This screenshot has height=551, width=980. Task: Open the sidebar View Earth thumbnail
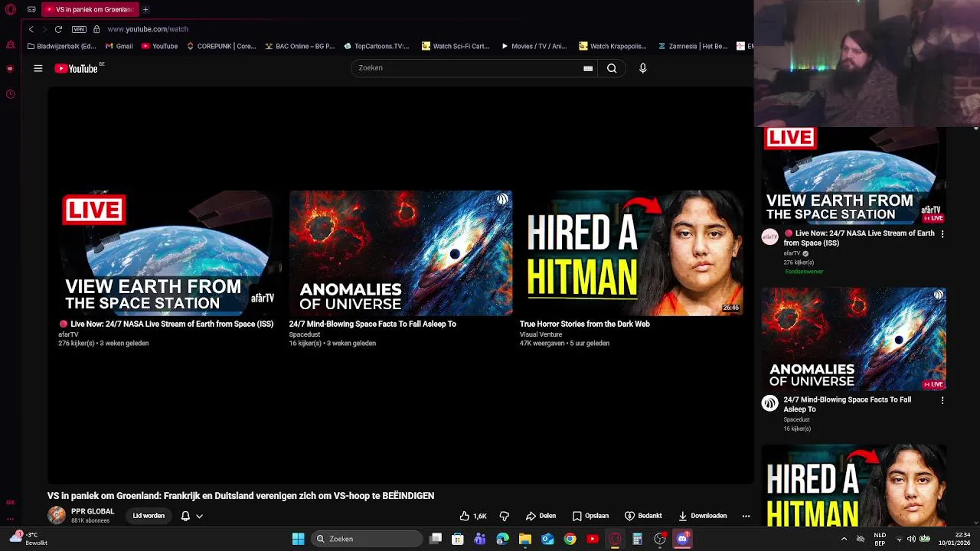[x=854, y=175]
